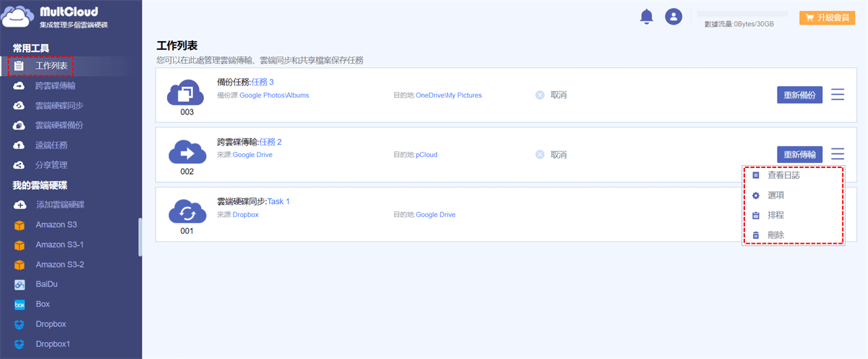Open the hamburger menu for 任務 3
The image size is (868, 359).
(838, 95)
